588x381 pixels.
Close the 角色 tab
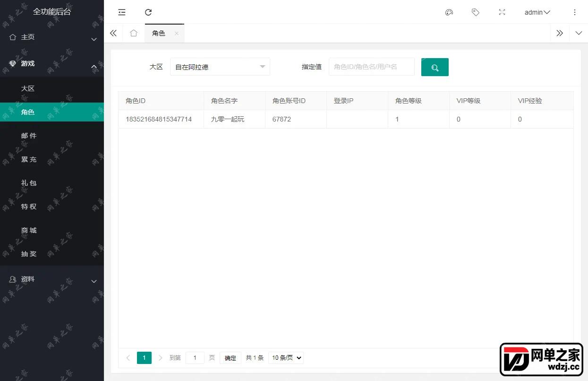[177, 33]
